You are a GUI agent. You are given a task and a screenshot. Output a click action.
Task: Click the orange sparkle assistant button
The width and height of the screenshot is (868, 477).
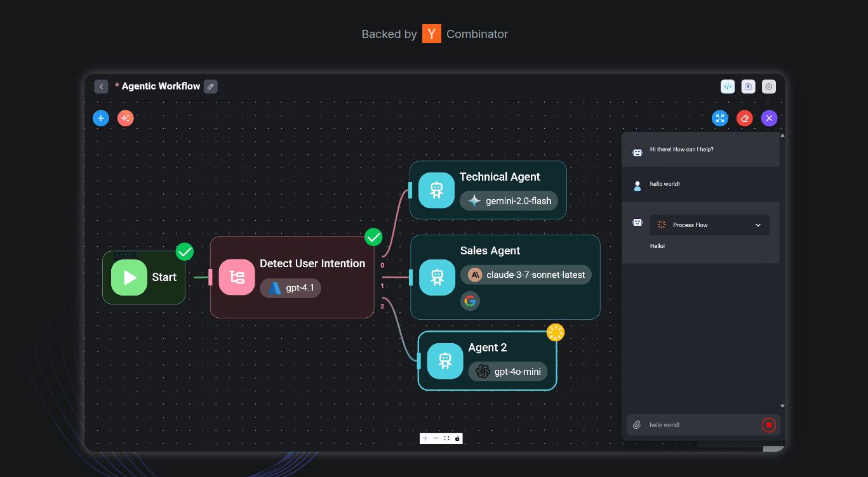125,118
